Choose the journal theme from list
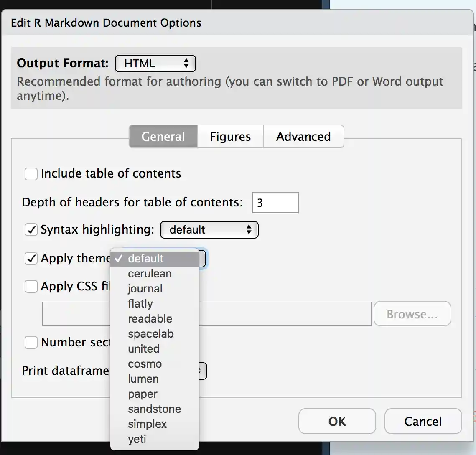 click(x=145, y=289)
